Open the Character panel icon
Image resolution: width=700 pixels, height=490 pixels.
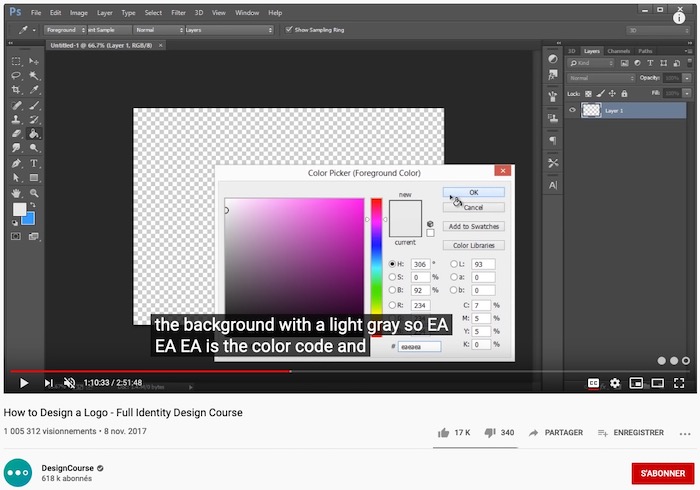tap(553, 185)
